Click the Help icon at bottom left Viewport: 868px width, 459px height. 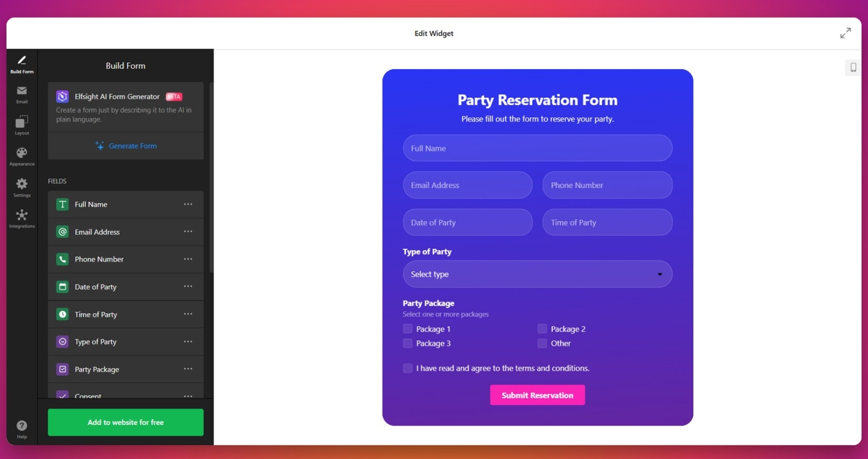[21, 427]
